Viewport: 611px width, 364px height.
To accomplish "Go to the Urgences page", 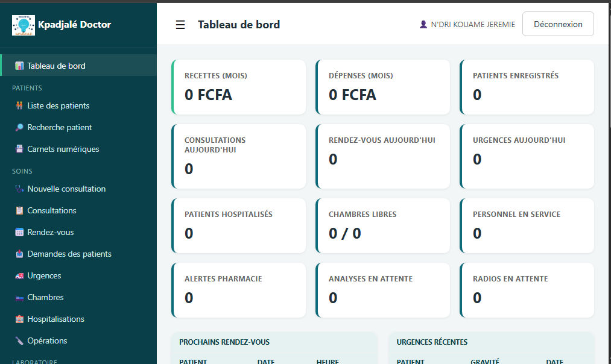I will (x=78, y=275).
